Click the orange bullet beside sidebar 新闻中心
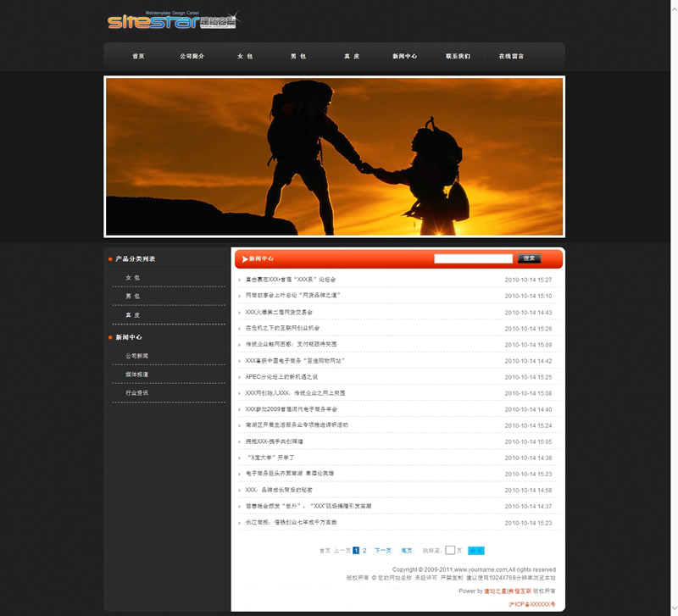 110,337
